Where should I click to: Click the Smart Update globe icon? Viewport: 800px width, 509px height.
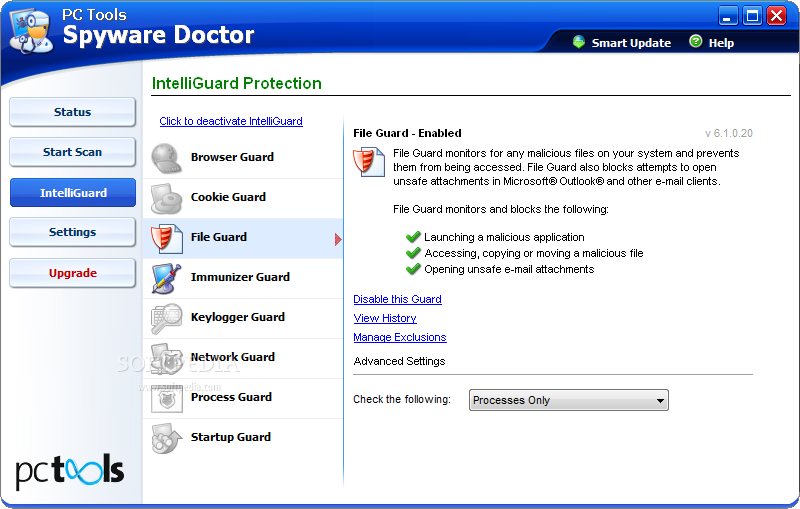[x=579, y=42]
